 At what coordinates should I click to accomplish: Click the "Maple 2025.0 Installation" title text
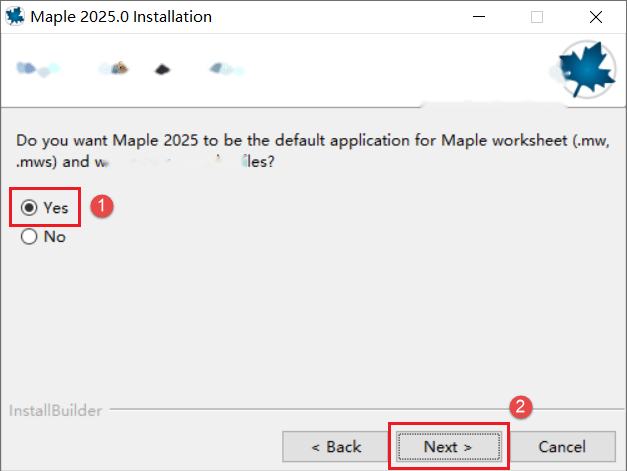pyautogui.click(x=121, y=17)
